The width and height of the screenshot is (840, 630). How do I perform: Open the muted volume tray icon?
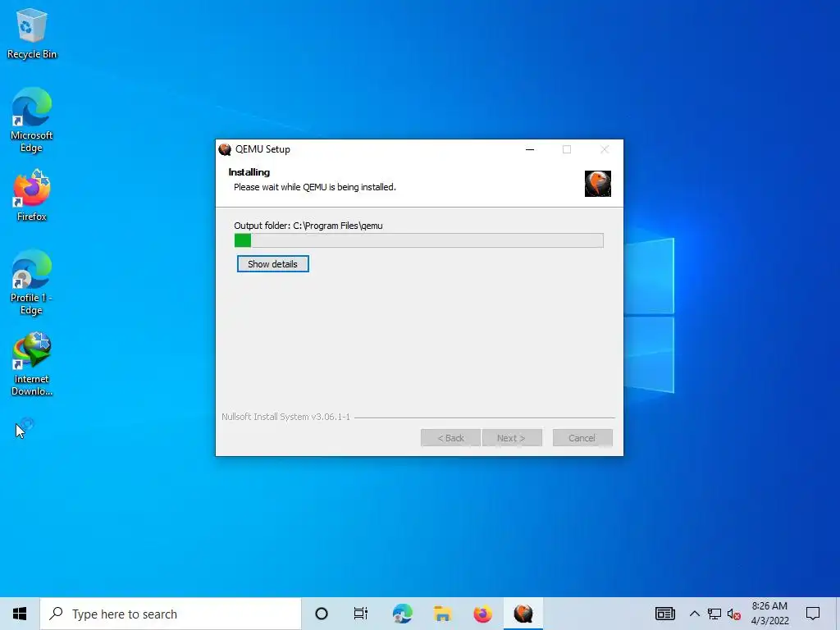(733, 614)
